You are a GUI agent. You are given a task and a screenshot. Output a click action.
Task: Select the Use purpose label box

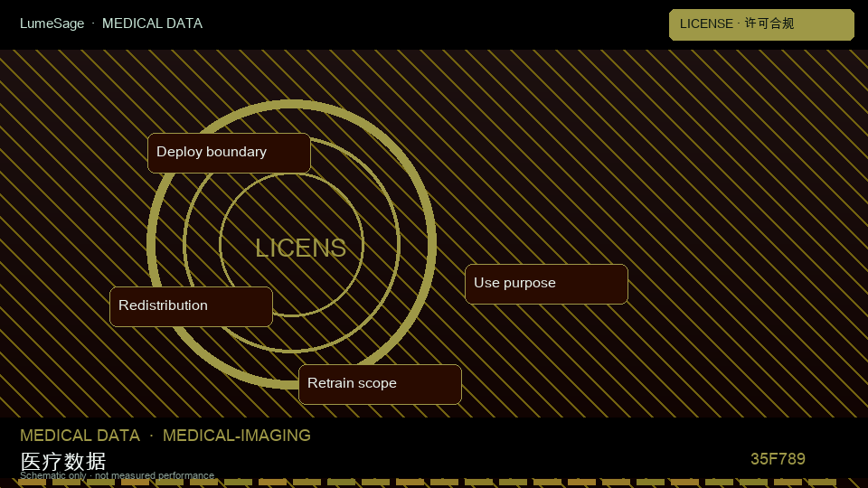[546, 284]
